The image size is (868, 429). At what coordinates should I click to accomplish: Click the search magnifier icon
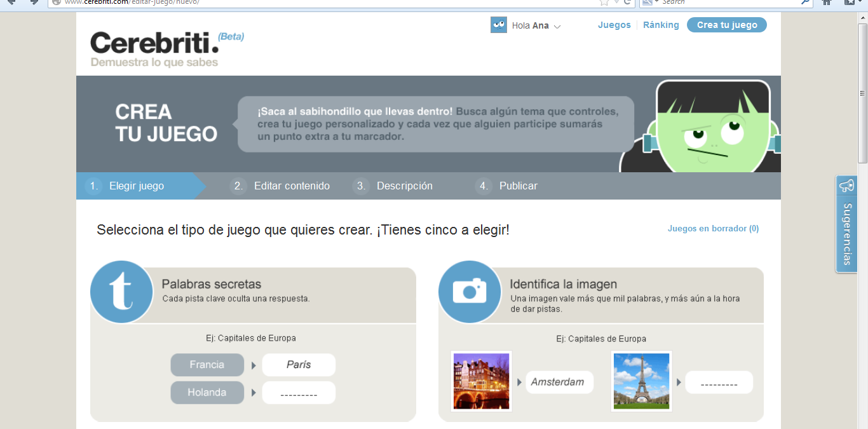click(804, 3)
